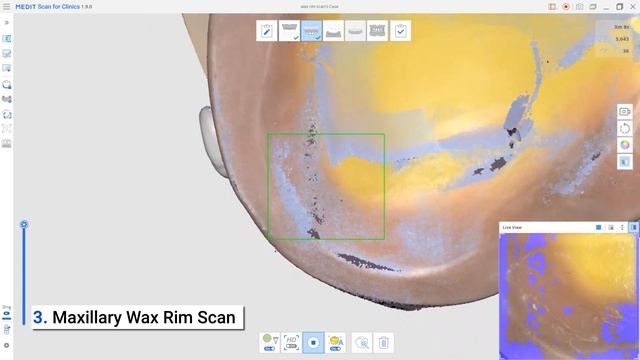Click the second left sidebar screen icon

[x=7, y=53]
